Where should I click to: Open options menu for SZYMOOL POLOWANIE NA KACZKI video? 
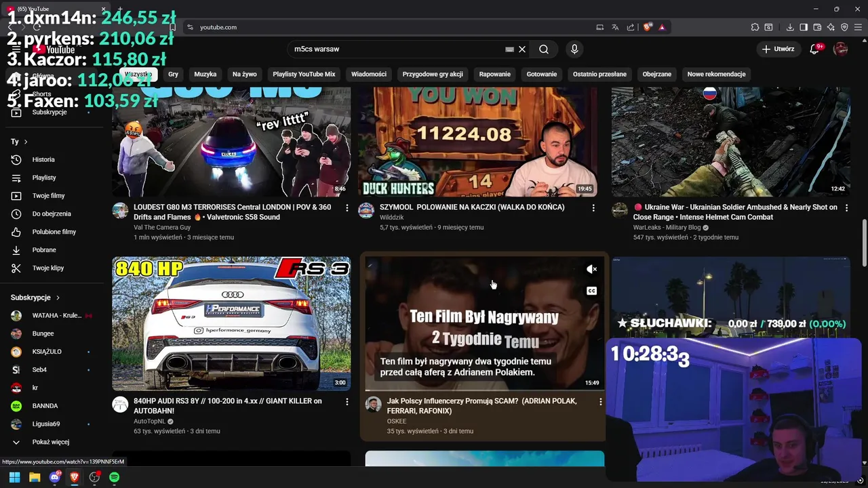tap(593, 207)
